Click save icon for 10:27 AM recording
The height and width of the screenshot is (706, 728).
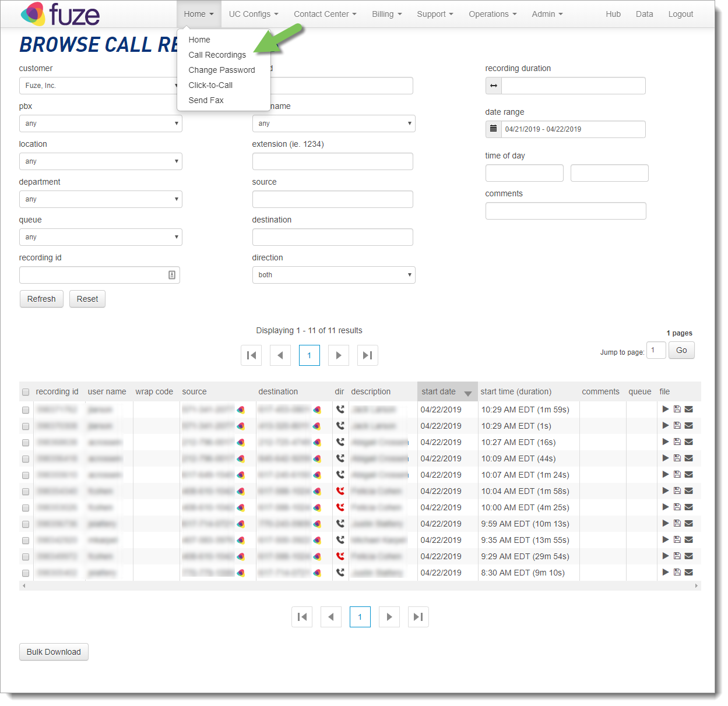tap(677, 442)
